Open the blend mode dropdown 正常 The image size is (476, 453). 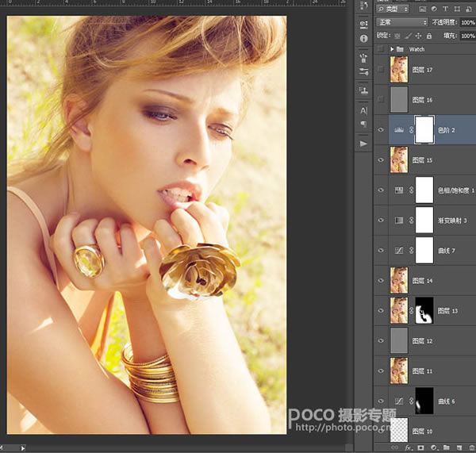click(402, 22)
